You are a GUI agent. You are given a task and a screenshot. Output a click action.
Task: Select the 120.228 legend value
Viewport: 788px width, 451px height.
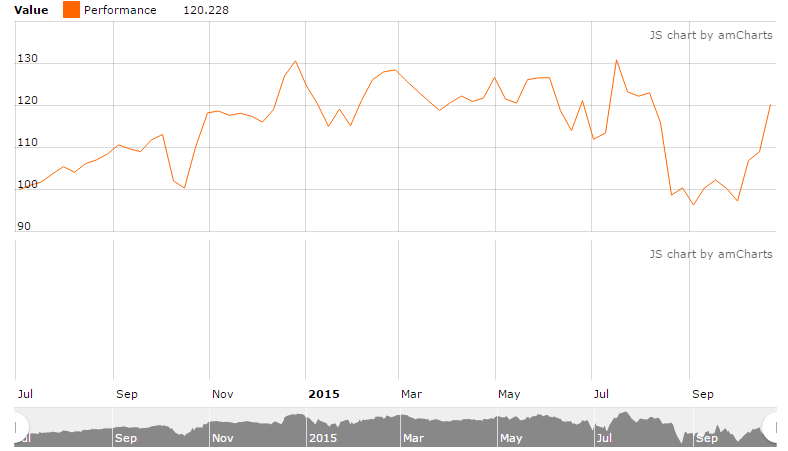click(206, 10)
